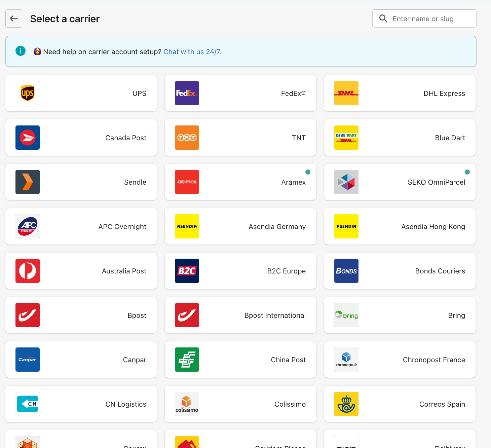Screen dimensions: 491x448
Task: Select the B2C Europe logo
Action: click(187, 271)
